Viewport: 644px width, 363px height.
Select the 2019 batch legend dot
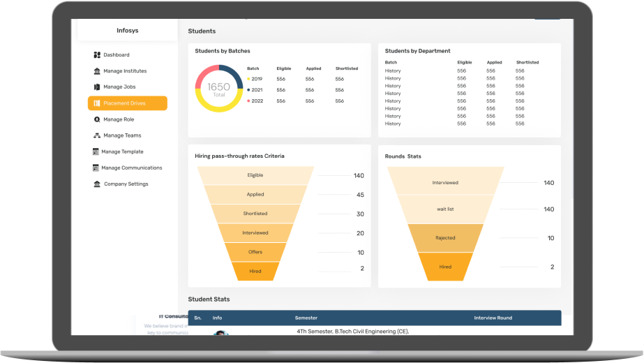(x=248, y=80)
